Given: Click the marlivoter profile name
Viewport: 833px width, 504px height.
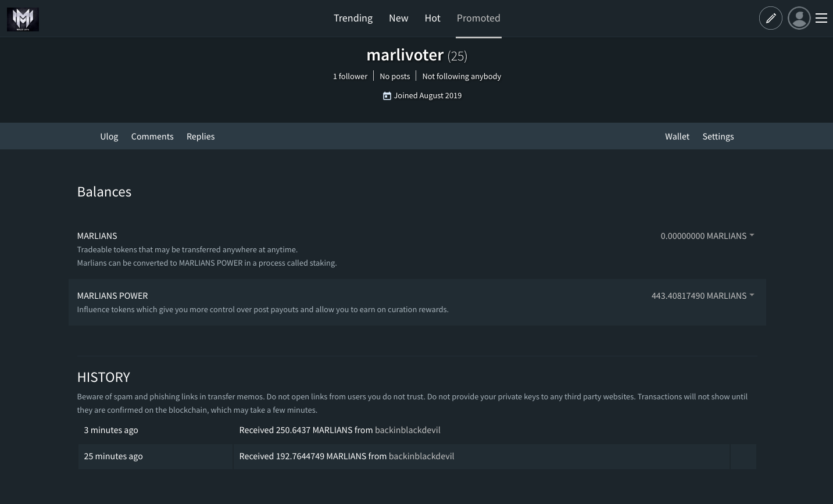Looking at the screenshot, I should (405, 55).
